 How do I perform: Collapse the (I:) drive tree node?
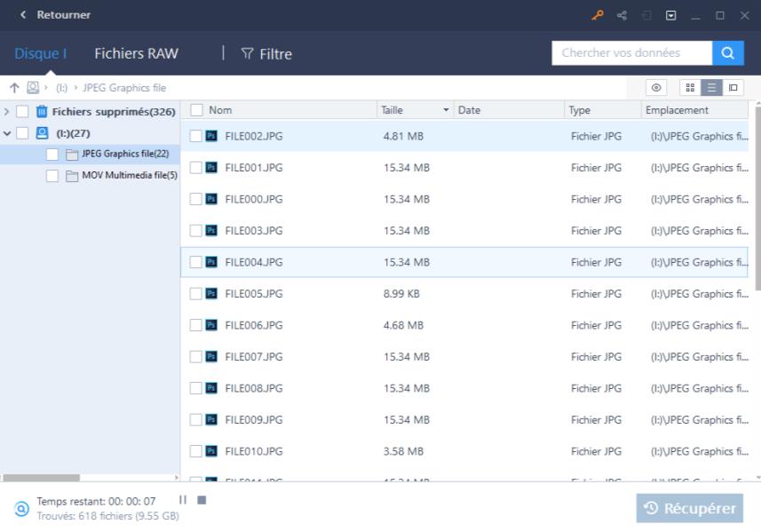[x=7, y=133]
